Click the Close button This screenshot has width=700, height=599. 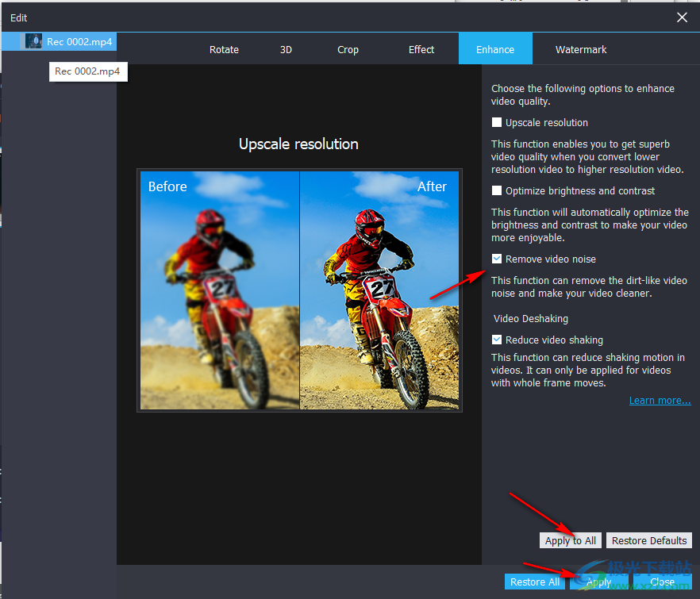tap(663, 582)
